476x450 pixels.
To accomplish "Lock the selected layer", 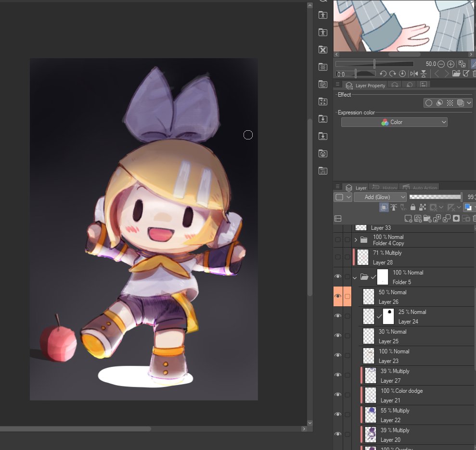I will click(x=413, y=207).
